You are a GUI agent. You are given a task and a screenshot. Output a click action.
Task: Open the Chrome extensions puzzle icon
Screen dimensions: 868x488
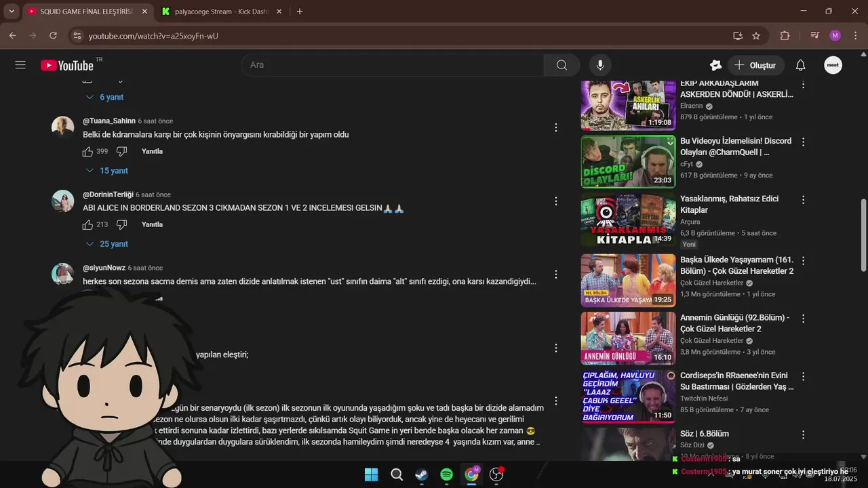click(785, 35)
